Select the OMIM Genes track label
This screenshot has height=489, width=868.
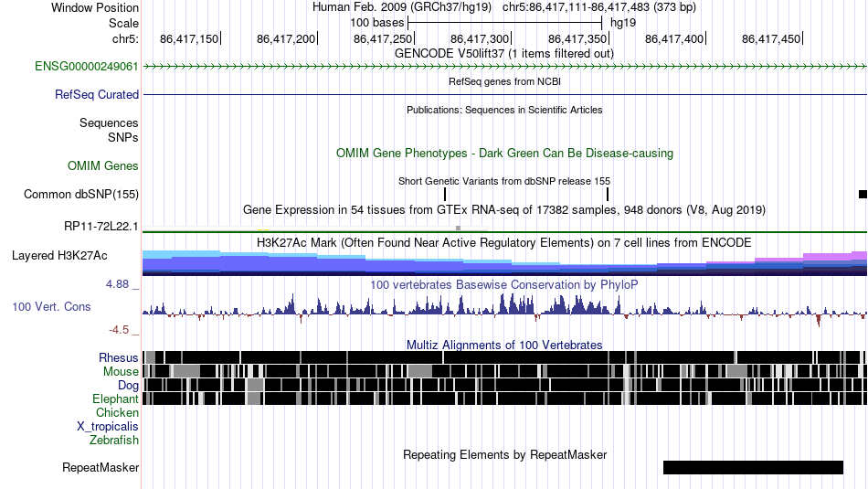pos(103,165)
